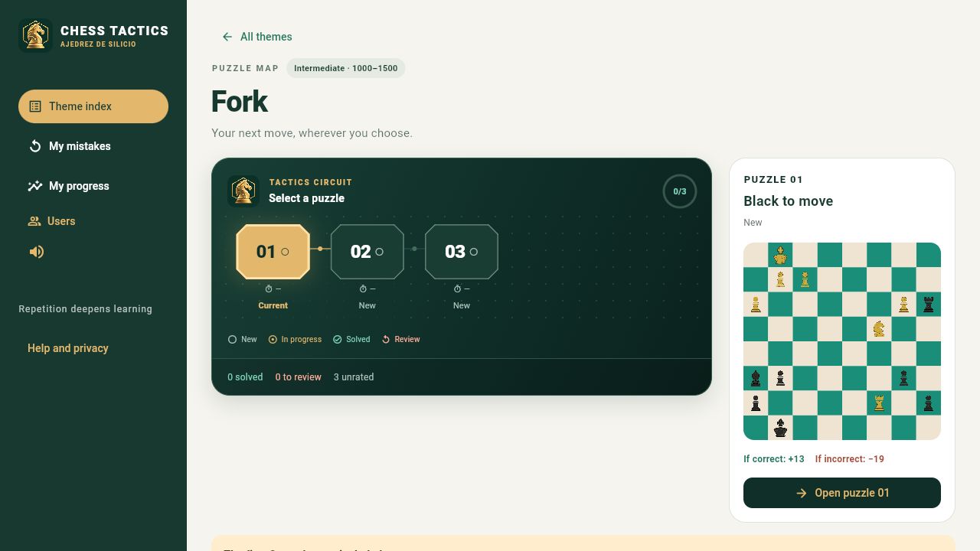Select puzzle 02 tile
Image resolution: width=980 pixels, height=551 pixels.
367,252
